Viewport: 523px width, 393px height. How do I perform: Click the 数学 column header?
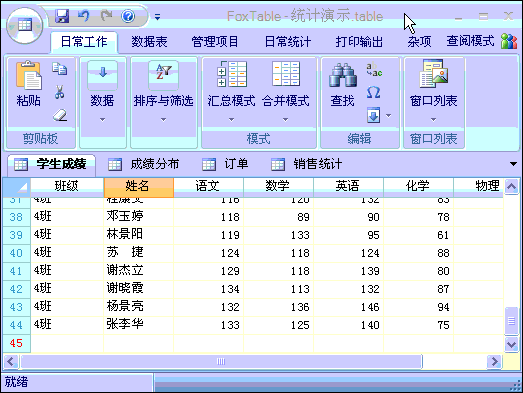(279, 186)
